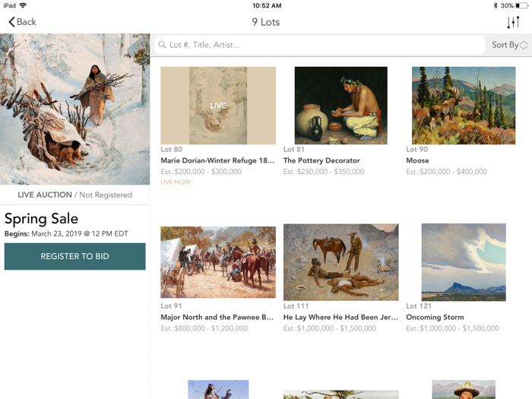The image size is (532, 399).
Task: Open the partially visible cowboy hat portrait thumbnail
Action: coord(464,389)
